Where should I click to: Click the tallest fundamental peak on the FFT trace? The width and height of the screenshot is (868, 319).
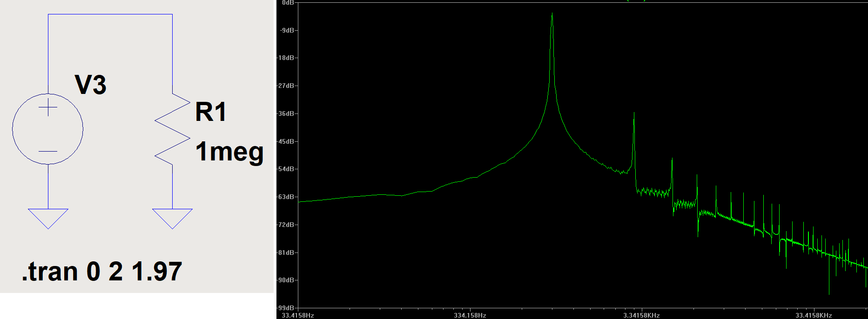click(552, 15)
